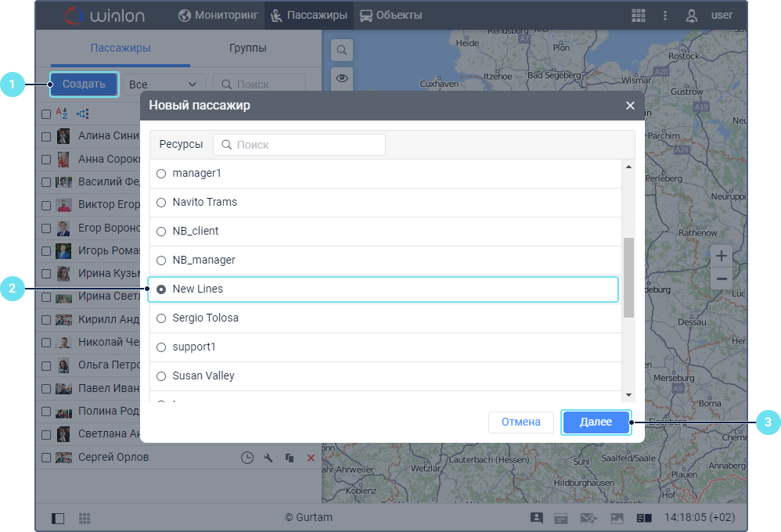The height and width of the screenshot is (532, 781).
Task: Click the map search magnifier icon
Action: pyautogui.click(x=342, y=51)
